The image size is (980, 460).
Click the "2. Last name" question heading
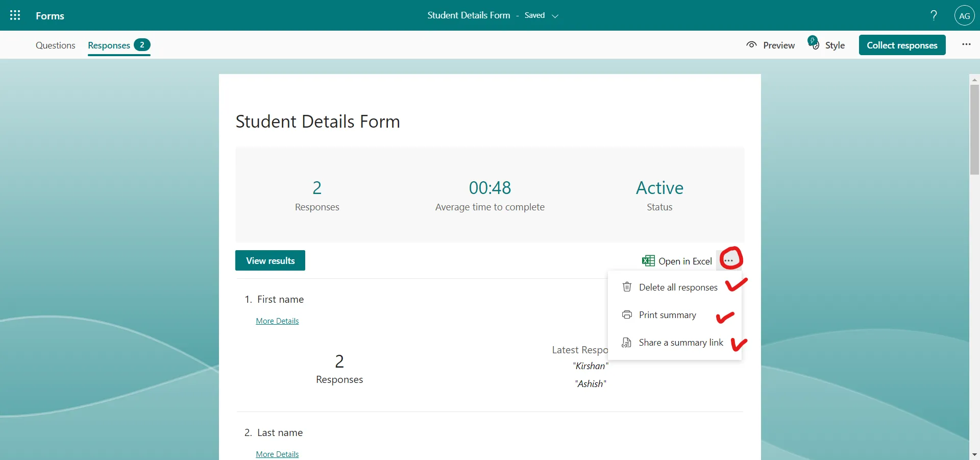[274, 433]
